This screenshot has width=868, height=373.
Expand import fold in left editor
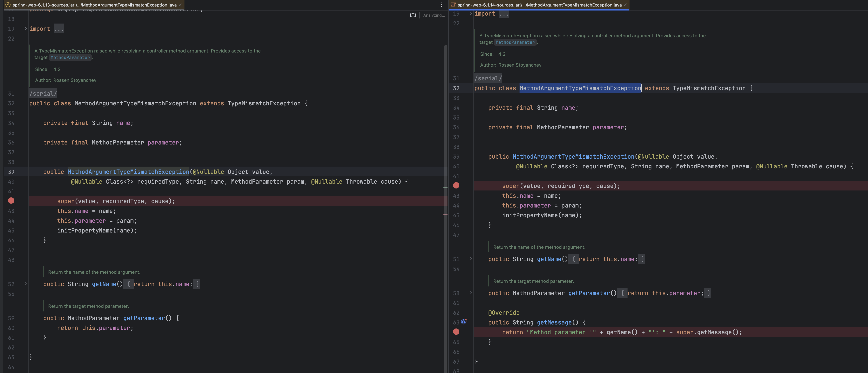click(25, 29)
